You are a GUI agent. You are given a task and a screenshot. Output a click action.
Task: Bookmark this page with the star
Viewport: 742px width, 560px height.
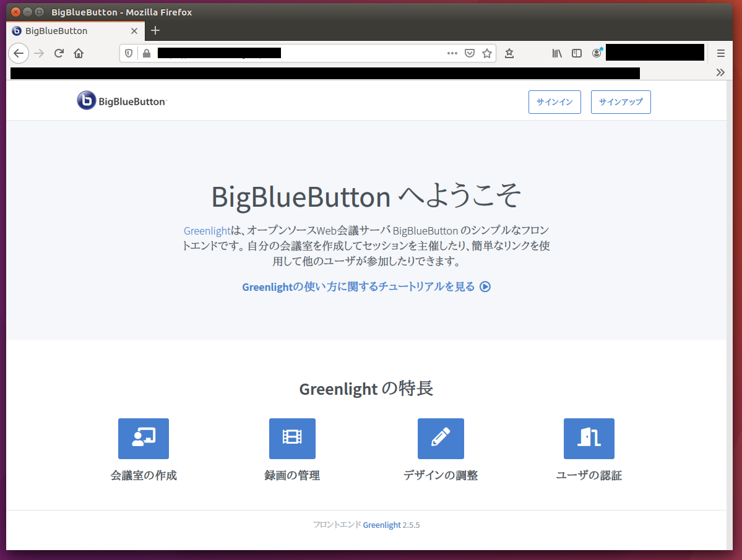tap(487, 53)
